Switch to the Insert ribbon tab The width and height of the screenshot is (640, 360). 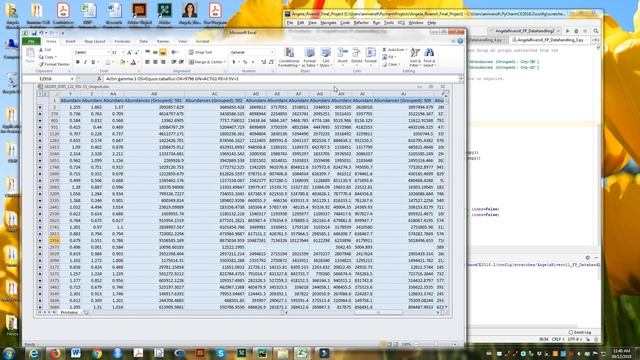[x=70, y=41]
